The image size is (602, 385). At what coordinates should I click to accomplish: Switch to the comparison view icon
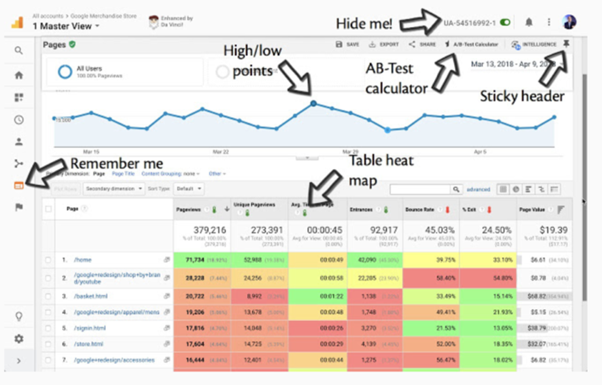[541, 189]
